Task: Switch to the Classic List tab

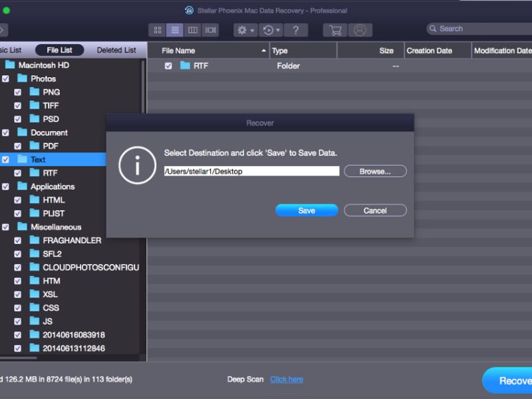Action: [11, 51]
